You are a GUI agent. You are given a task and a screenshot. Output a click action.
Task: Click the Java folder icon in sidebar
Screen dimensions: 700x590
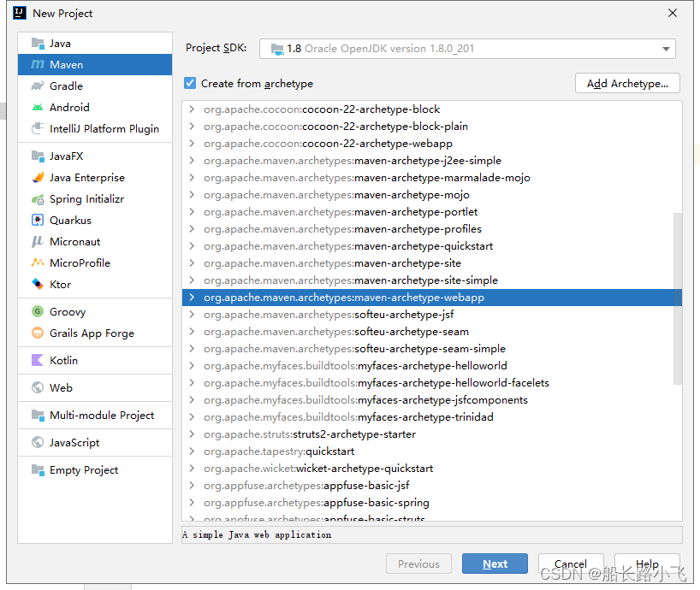[x=38, y=44]
